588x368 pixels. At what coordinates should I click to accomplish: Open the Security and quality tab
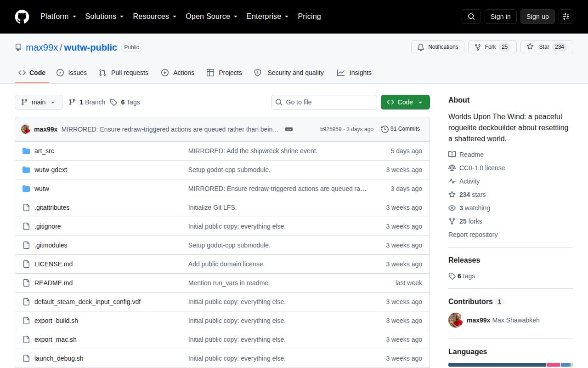point(289,73)
